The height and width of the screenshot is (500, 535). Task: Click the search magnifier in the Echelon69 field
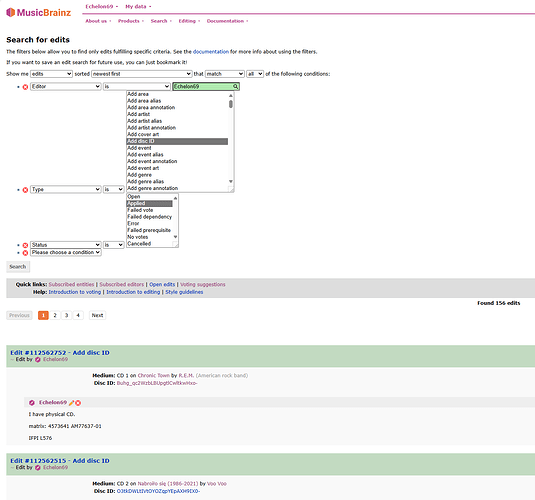point(235,86)
